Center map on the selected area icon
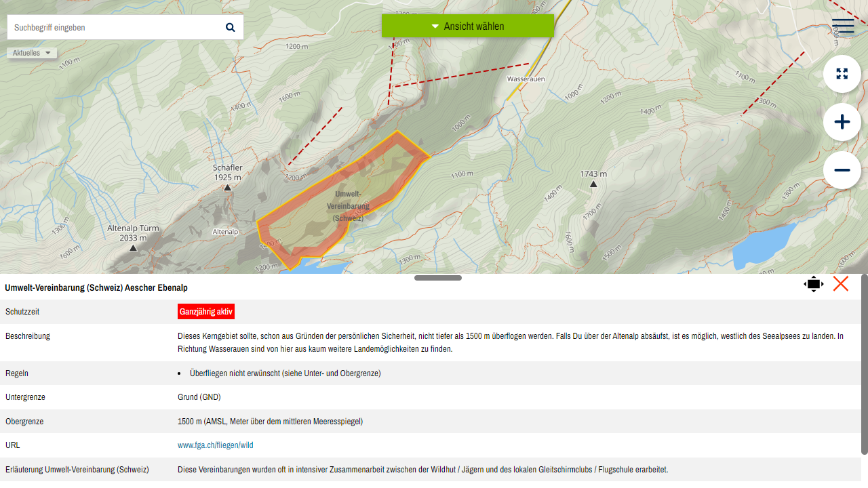 pos(813,285)
